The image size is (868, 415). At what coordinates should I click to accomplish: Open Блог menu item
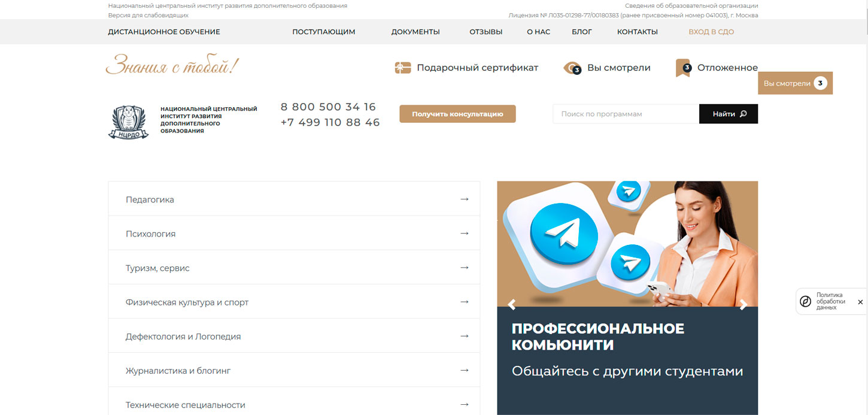[582, 32]
